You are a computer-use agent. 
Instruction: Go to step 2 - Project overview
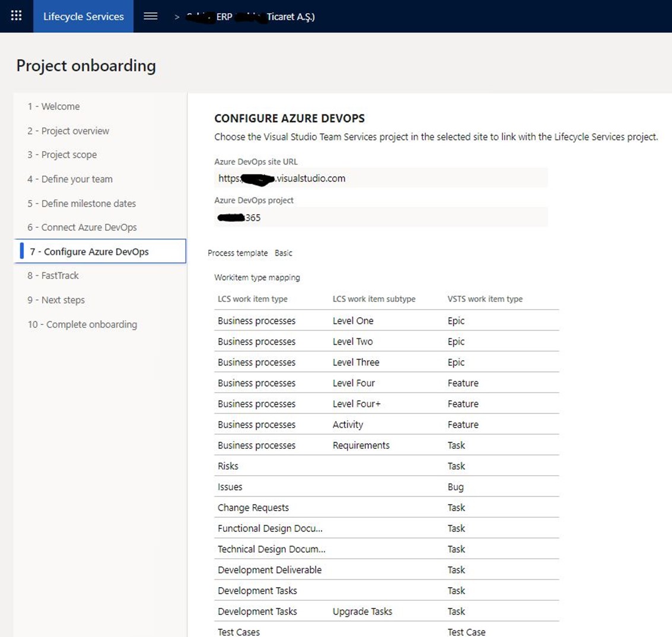pyautogui.click(x=68, y=130)
